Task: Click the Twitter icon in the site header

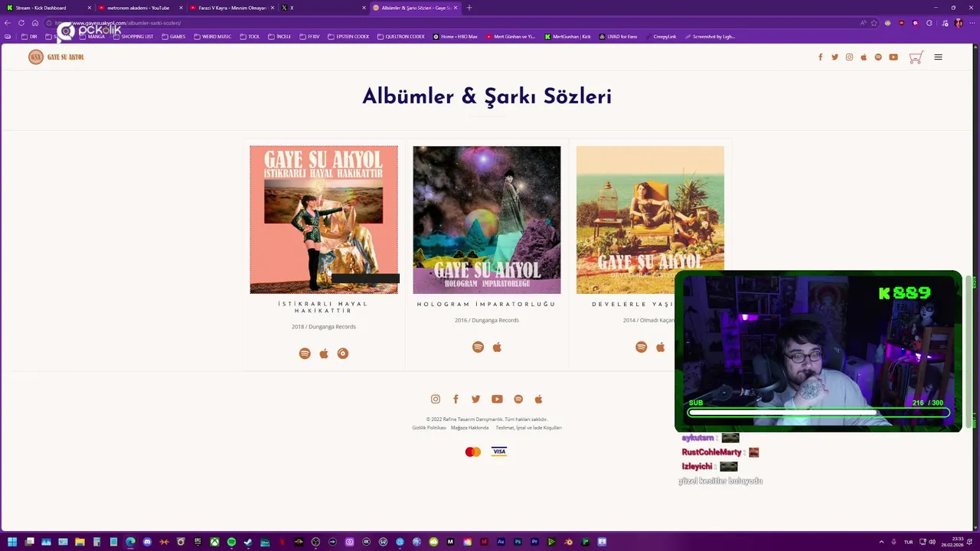Action: click(x=835, y=57)
